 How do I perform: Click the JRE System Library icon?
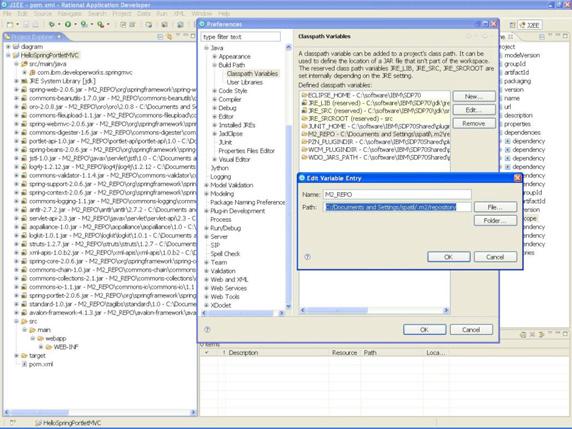[x=24, y=81]
